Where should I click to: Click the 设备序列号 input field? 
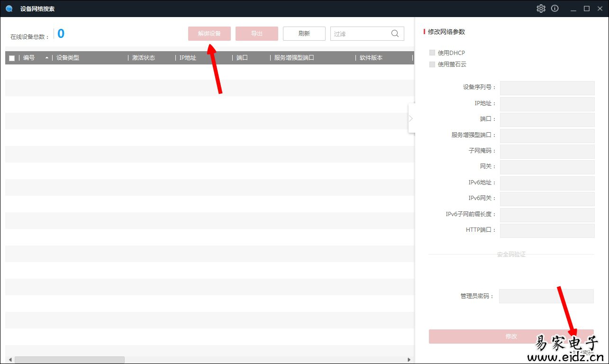[x=547, y=88]
